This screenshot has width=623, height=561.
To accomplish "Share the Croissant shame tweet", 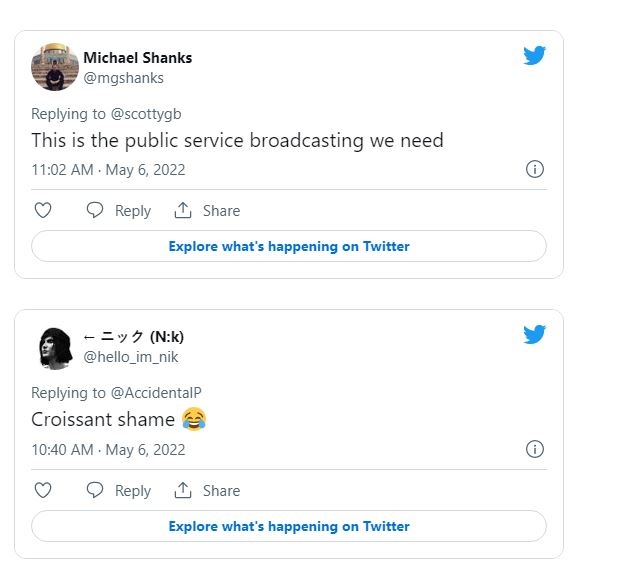I will tap(207, 490).
